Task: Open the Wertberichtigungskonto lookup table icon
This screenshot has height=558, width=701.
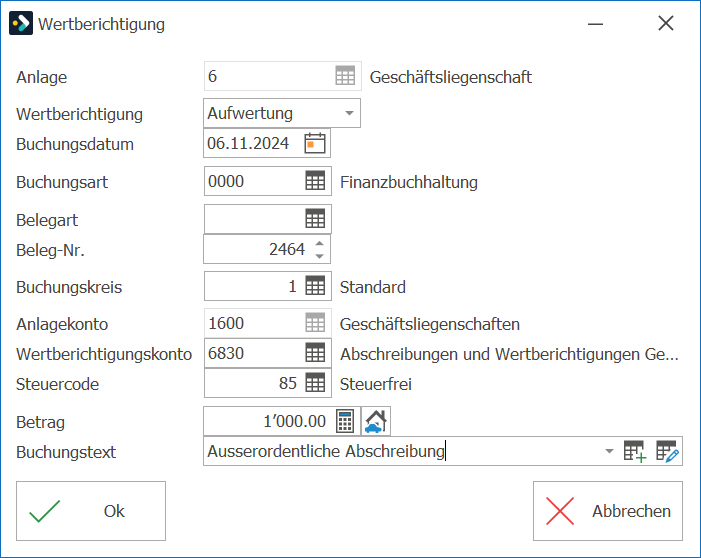Action: pos(315,353)
